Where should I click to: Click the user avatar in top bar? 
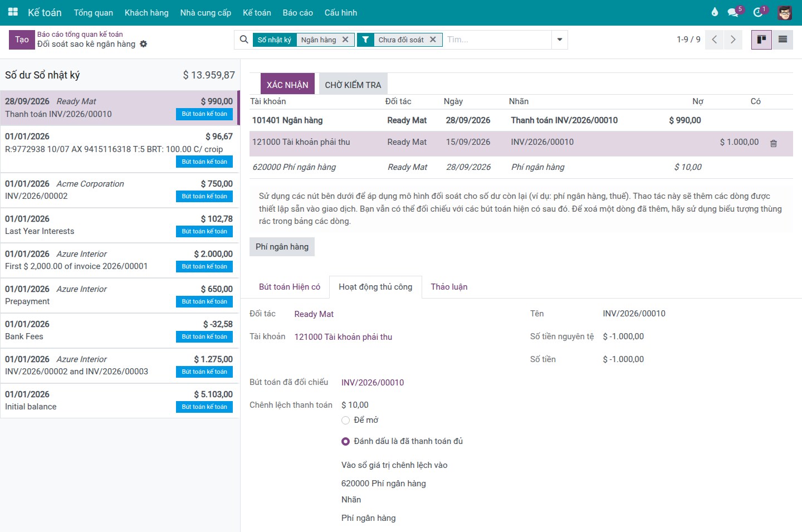click(x=785, y=12)
